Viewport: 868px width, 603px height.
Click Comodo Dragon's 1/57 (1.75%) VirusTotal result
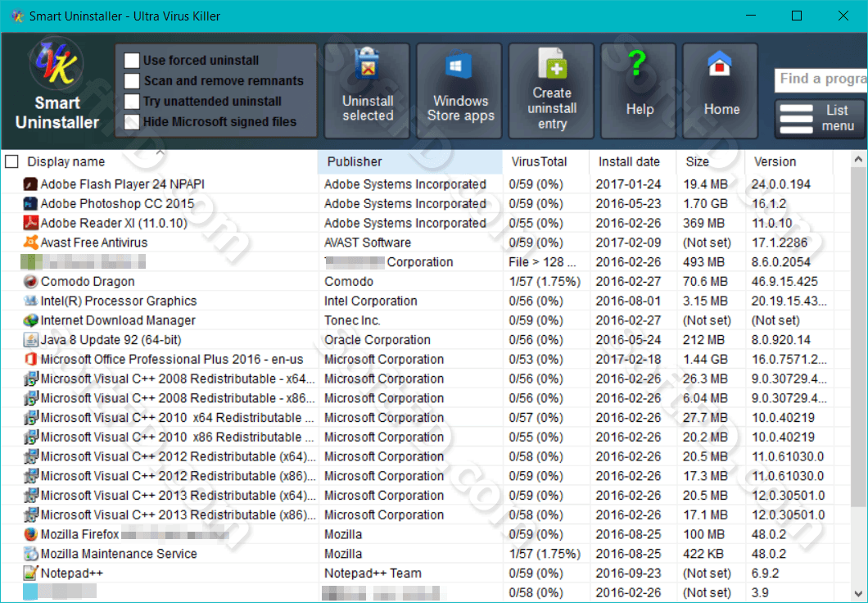tap(545, 281)
